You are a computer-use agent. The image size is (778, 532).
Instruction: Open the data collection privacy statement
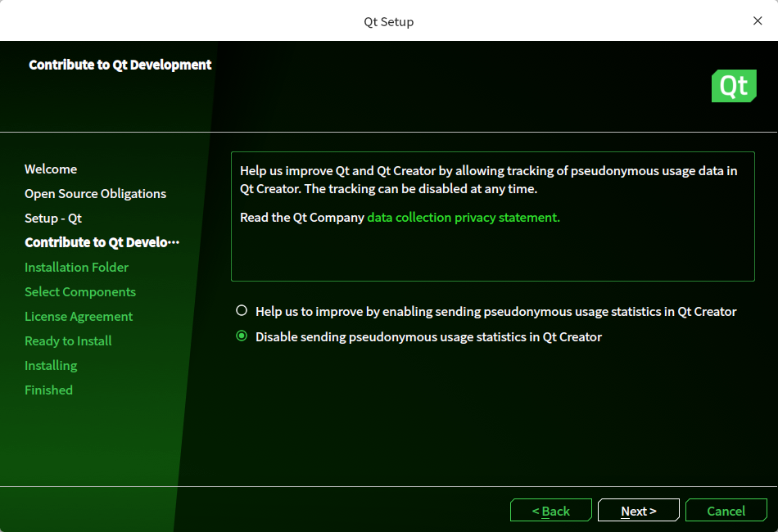click(463, 217)
